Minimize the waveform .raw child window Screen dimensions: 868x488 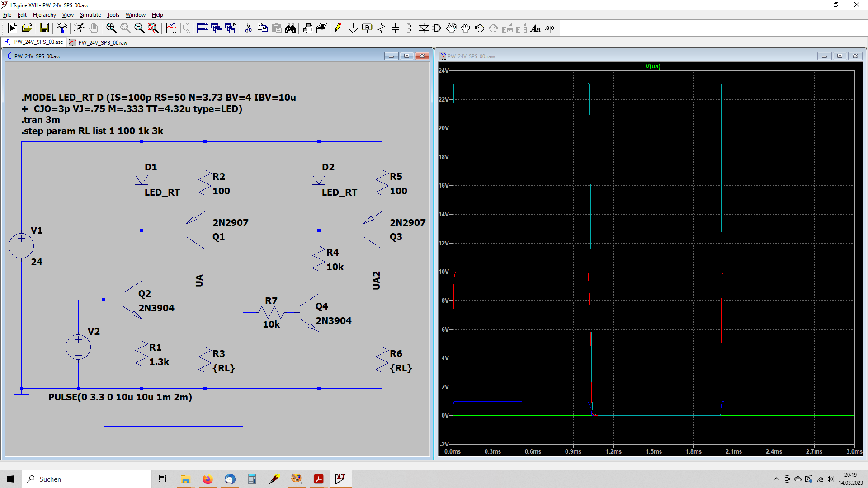click(824, 56)
